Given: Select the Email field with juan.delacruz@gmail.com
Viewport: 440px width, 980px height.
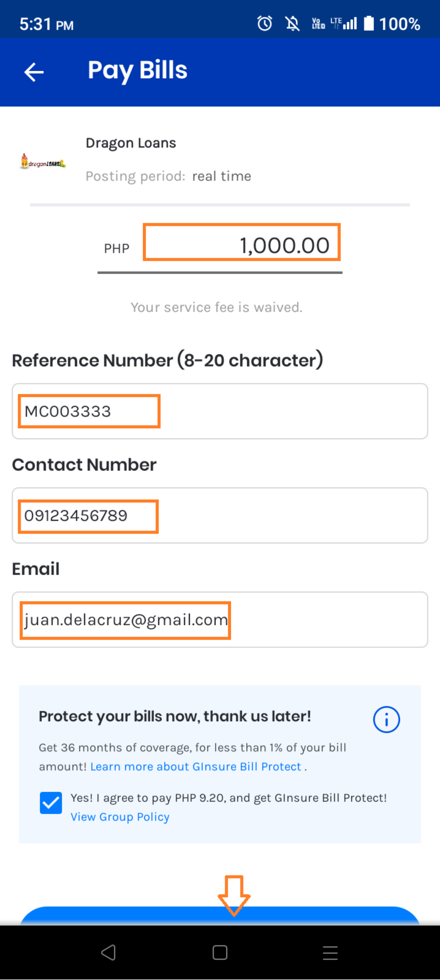Looking at the screenshot, I should pyautogui.click(x=220, y=620).
